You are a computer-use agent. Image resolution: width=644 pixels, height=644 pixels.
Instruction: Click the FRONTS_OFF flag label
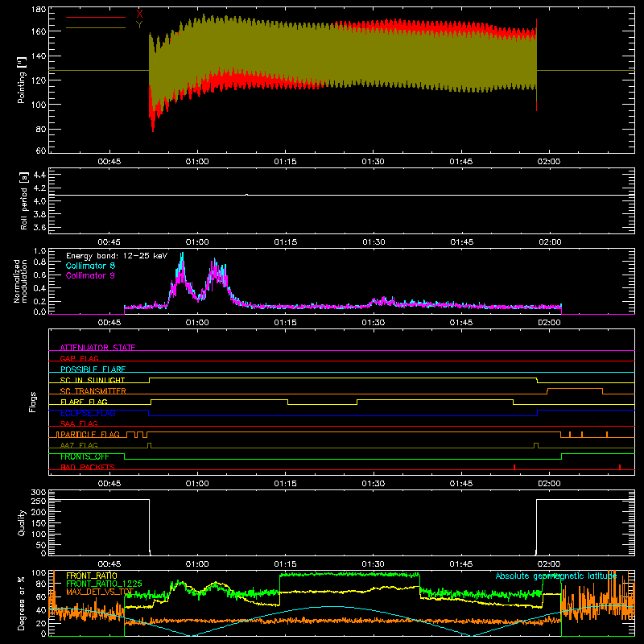click(85, 456)
